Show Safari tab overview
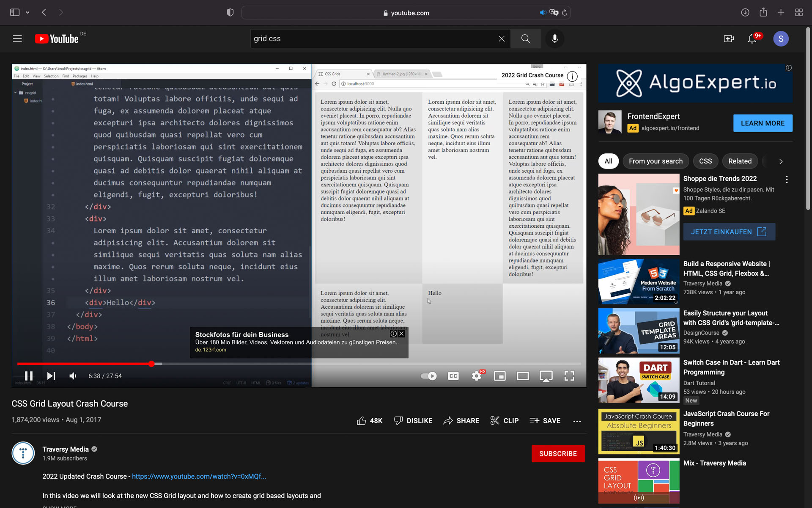The width and height of the screenshot is (812, 508). pyautogui.click(x=799, y=12)
